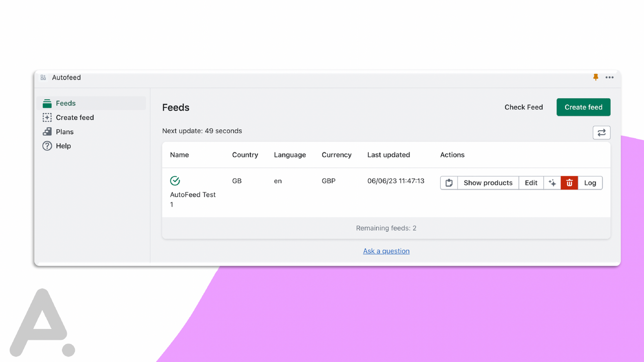Delete the feed using the red trash icon
The height and width of the screenshot is (362, 644).
point(569,183)
